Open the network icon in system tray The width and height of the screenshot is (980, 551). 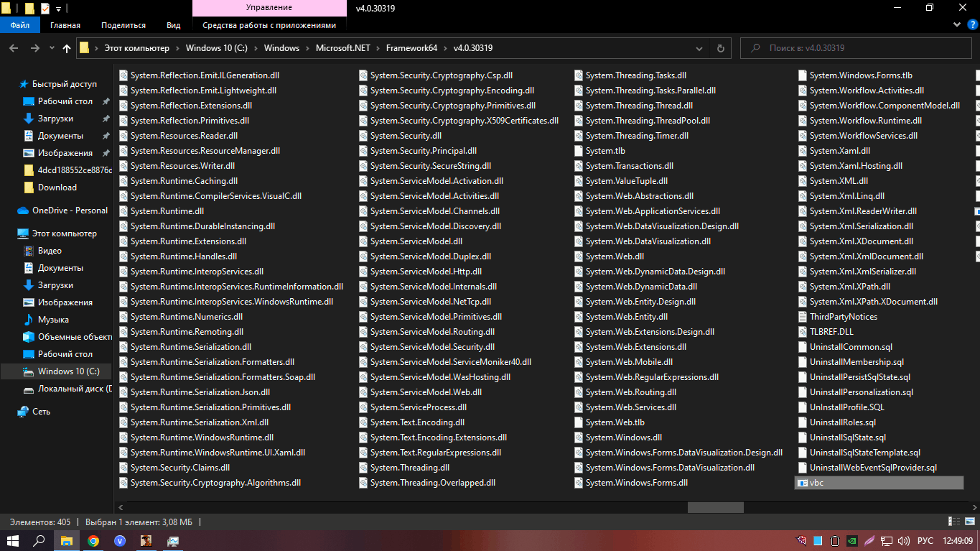pos(887,540)
